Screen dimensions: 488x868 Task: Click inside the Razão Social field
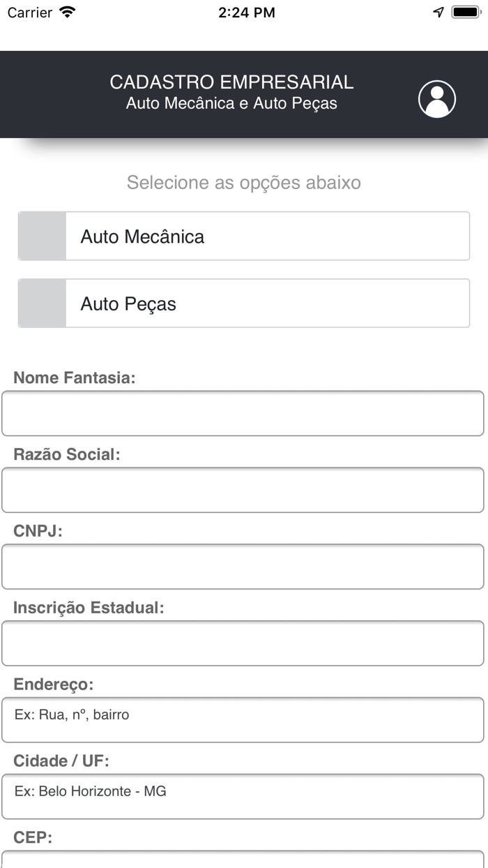pyautogui.click(x=244, y=490)
